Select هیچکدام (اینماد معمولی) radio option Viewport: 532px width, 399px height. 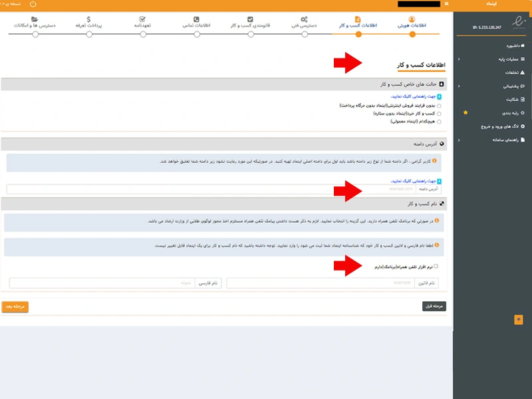(x=439, y=122)
